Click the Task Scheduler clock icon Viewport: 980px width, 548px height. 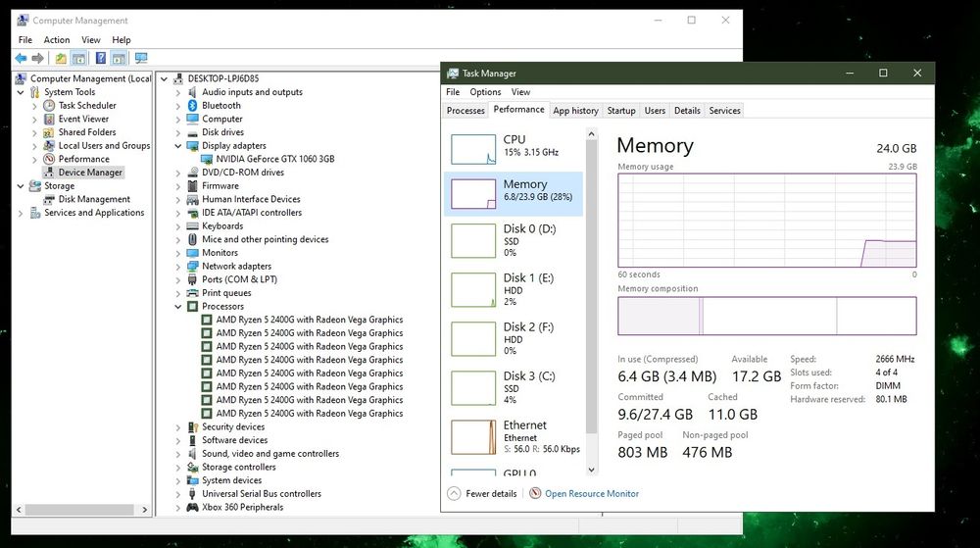[49, 106]
